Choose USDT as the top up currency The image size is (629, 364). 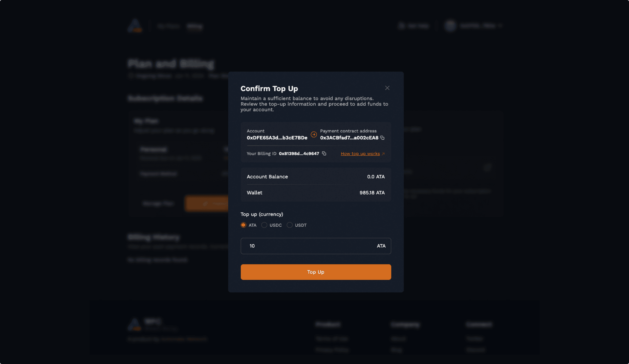289,225
